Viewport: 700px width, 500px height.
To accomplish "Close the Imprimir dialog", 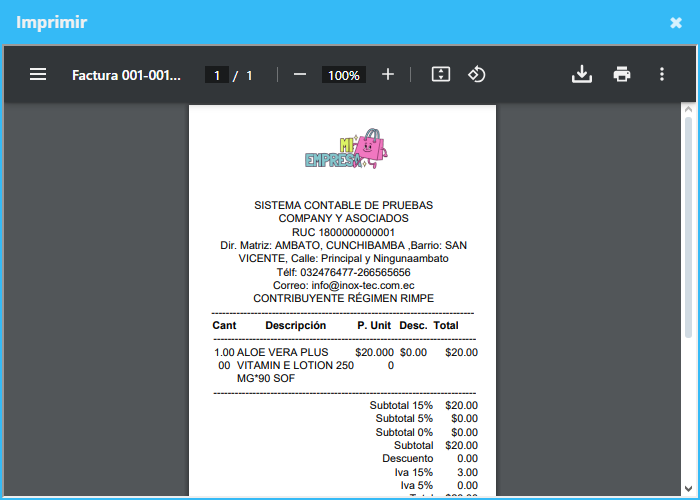I will (676, 23).
